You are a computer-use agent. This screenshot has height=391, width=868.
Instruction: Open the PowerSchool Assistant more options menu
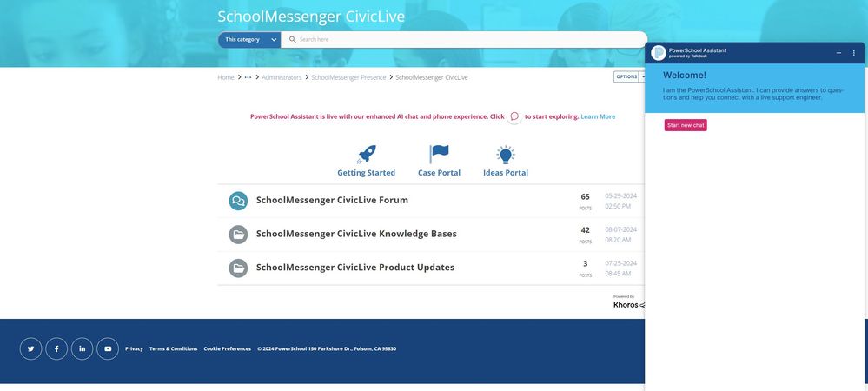tap(853, 53)
